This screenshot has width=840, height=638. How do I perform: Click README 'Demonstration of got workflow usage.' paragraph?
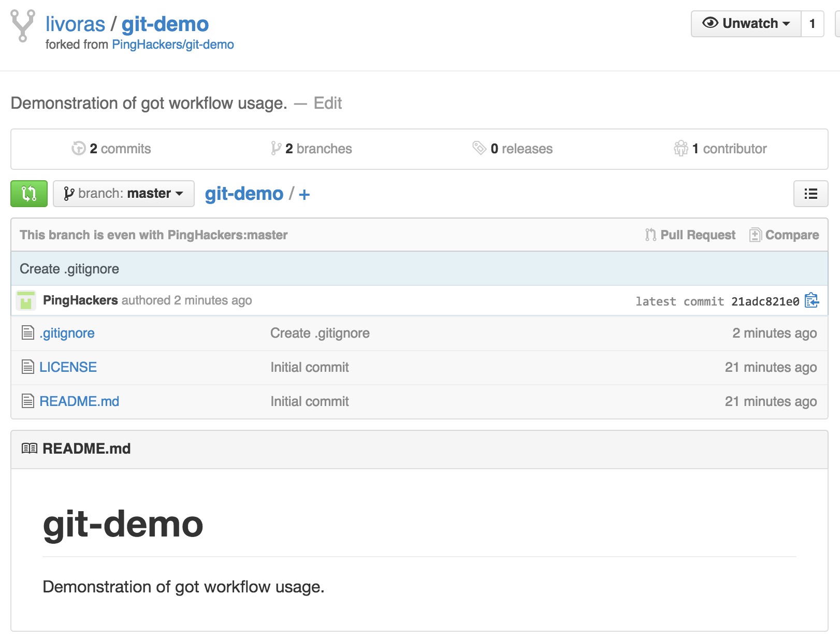(184, 587)
